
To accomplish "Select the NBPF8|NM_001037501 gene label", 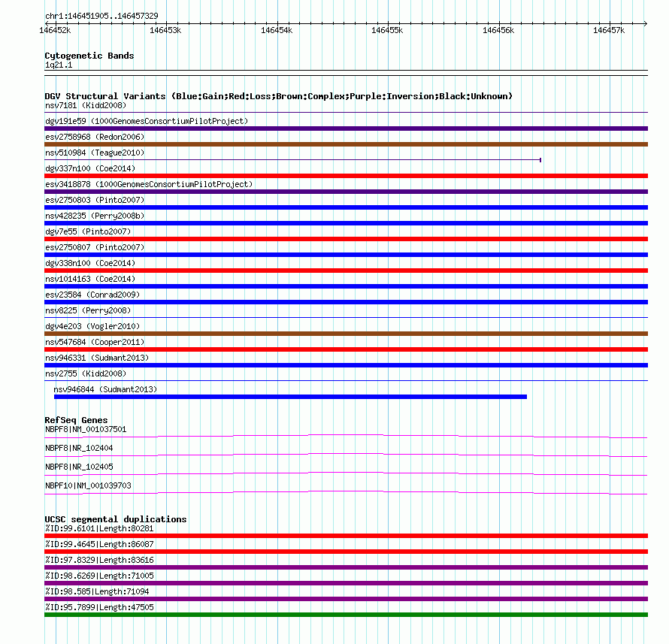I will coord(86,430).
